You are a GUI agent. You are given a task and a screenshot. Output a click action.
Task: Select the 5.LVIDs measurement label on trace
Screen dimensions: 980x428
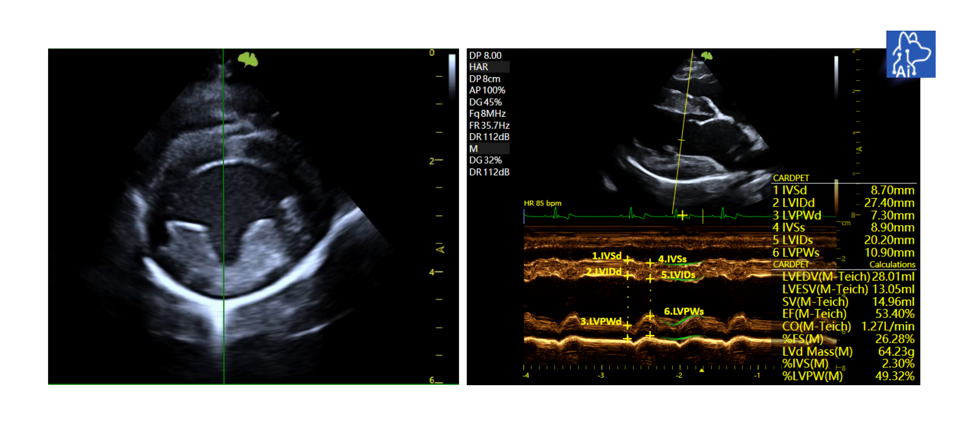[x=678, y=275]
